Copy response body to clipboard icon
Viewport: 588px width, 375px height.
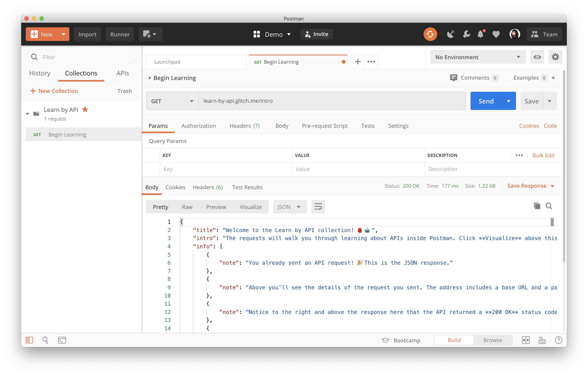pyautogui.click(x=537, y=206)
